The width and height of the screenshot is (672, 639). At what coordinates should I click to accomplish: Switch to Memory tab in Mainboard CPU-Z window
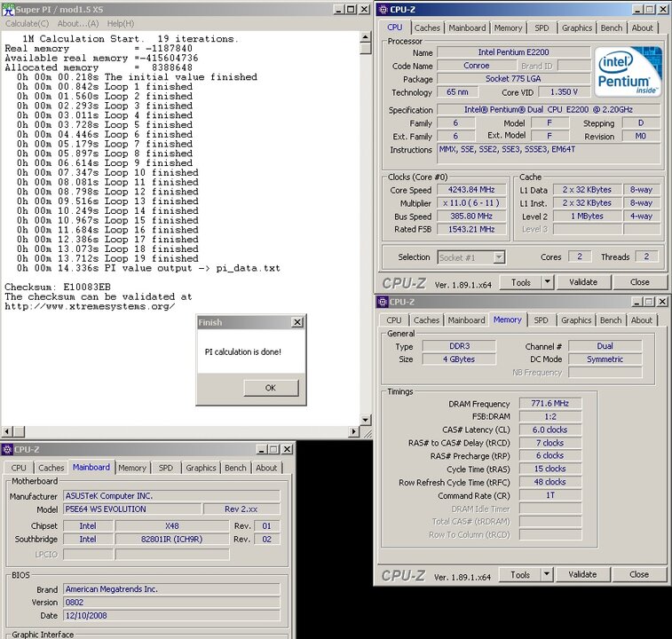(132, 468)
